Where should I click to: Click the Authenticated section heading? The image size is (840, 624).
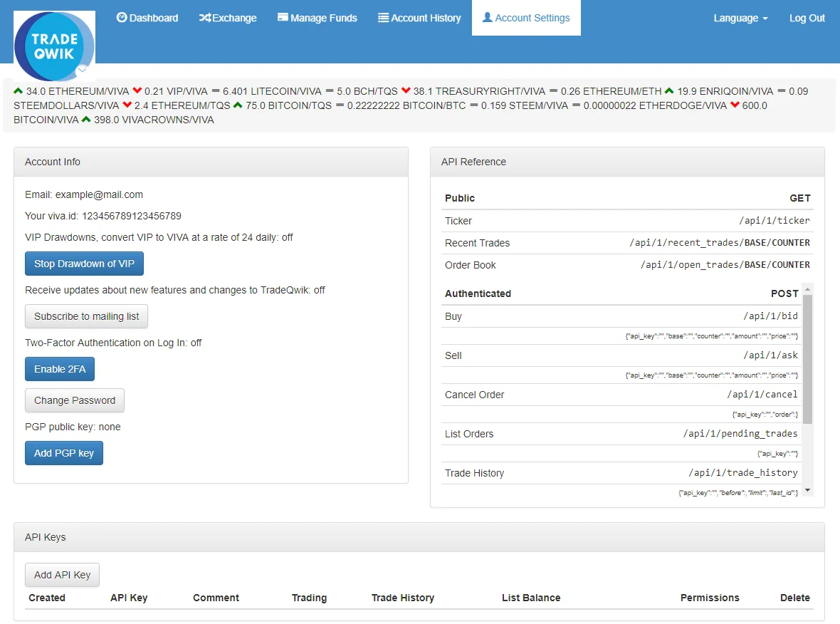coord(478,293)
